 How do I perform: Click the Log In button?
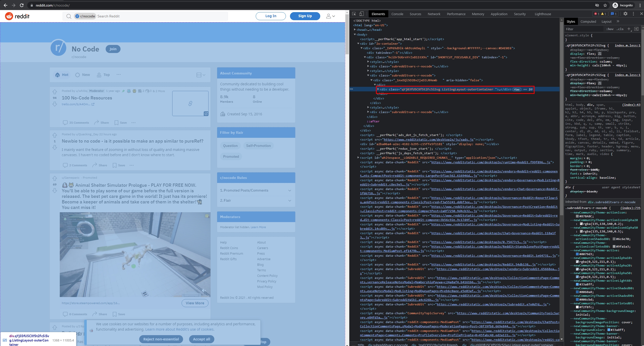pyautogui.click(x=271, y=16)
